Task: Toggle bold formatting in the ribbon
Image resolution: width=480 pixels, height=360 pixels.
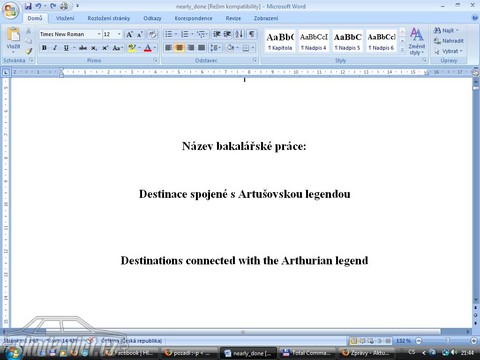Action: click(44, 48)
